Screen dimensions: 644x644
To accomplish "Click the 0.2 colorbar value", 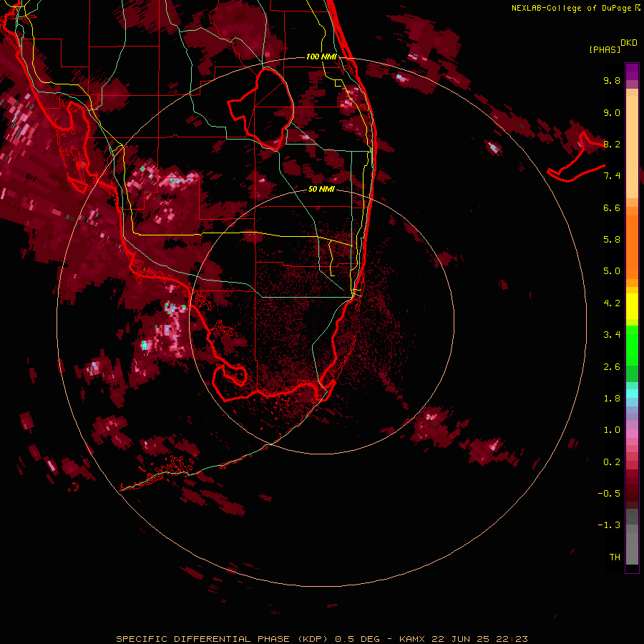I will pos(612,462).
